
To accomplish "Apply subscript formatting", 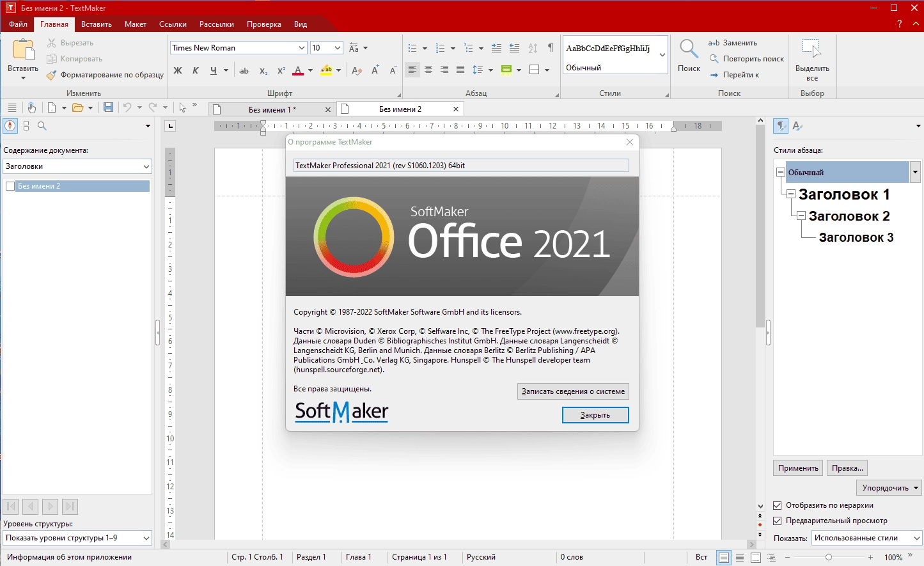I will tap(263, 70).
